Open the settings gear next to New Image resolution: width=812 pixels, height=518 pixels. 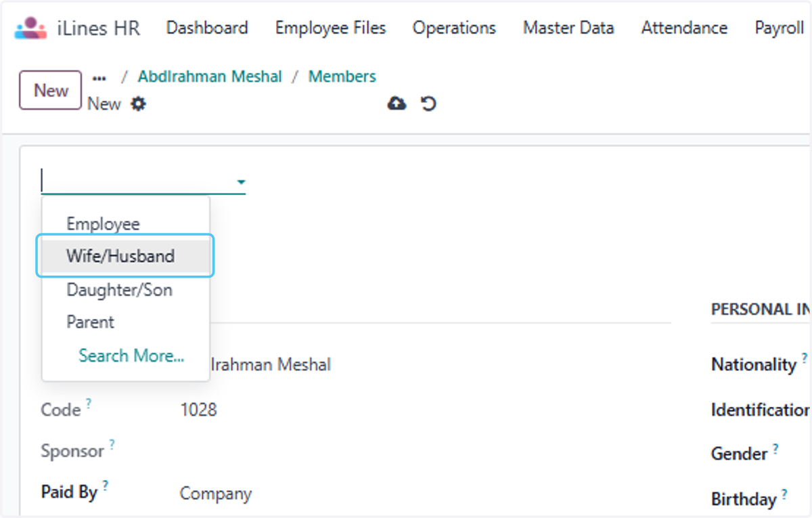[x=138, y=104]
